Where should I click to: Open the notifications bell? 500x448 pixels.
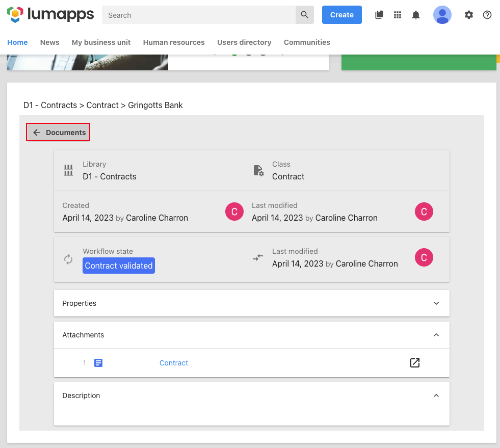(416, 15)
